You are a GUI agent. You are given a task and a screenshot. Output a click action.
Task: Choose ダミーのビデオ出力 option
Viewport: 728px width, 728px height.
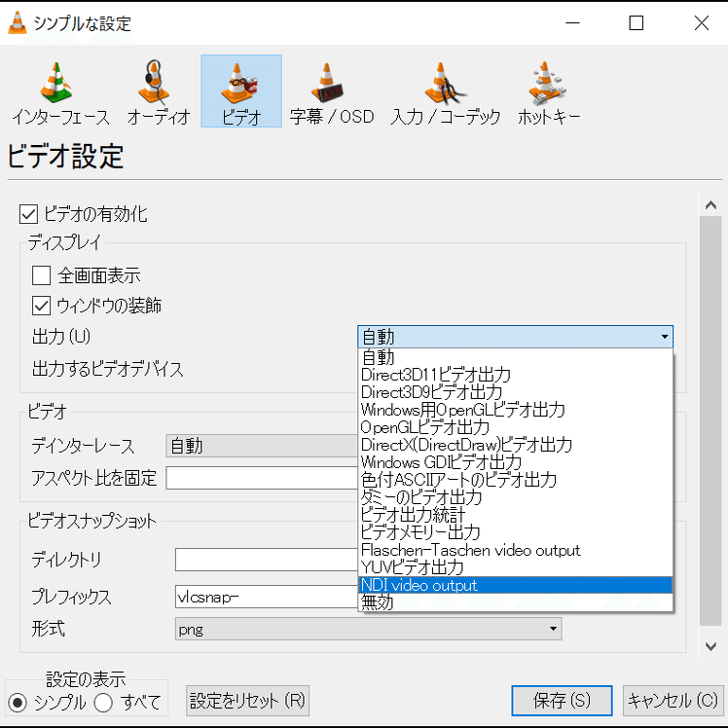click(x=516, y=497)
